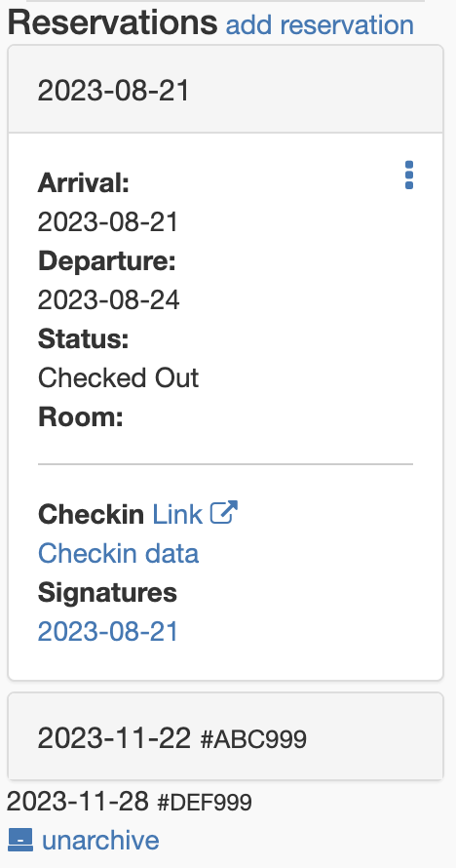Click the unarchive text link
Screen dimensions: 456x868
tap(100, 840)
